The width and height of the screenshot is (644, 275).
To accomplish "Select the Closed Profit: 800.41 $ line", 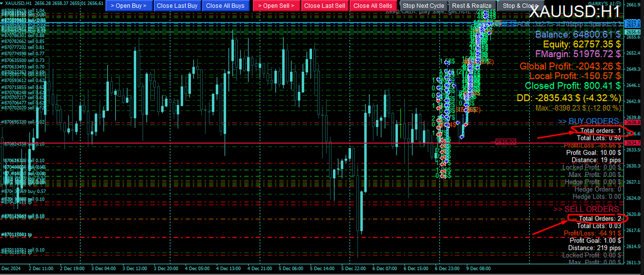I will pyautogui.click(x=573, y=85).
